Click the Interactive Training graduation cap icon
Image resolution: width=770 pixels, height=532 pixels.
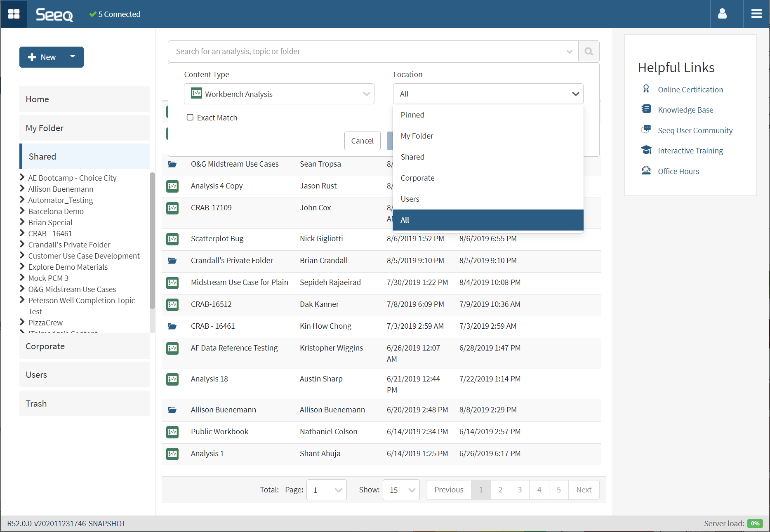coord(646,150)
